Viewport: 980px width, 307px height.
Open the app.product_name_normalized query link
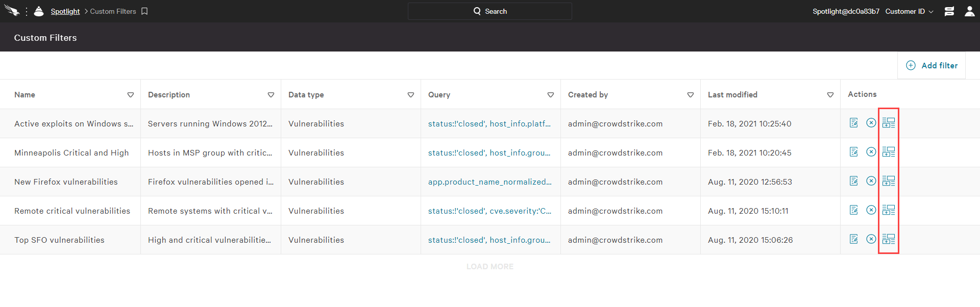pos(490,182)
